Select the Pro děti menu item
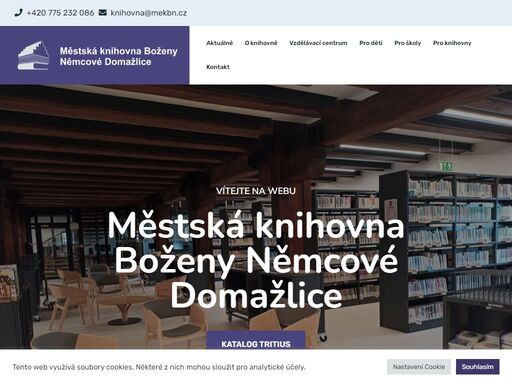Image resolution: width=512 pixels, height=384 pixels. tap(371, 43)
